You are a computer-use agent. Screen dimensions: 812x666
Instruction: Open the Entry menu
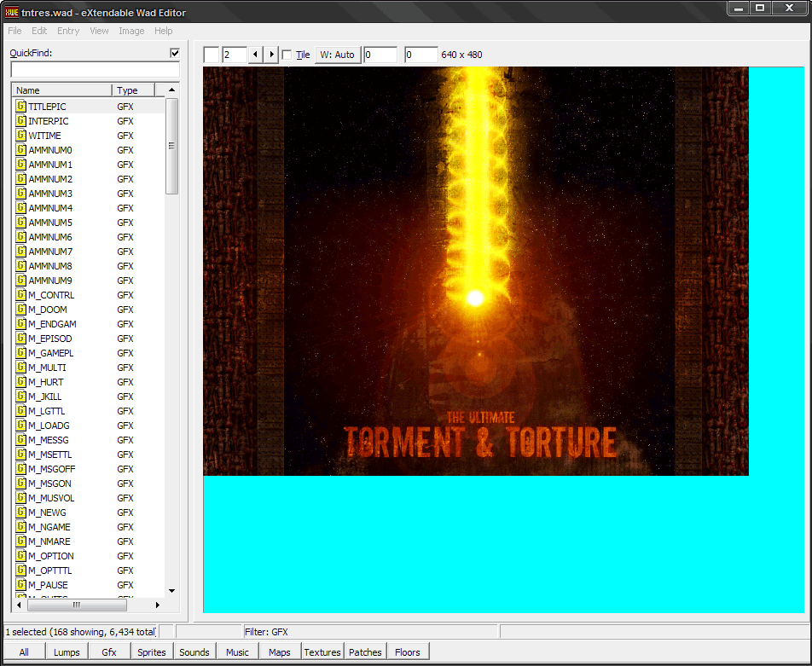tap(68, 31)
